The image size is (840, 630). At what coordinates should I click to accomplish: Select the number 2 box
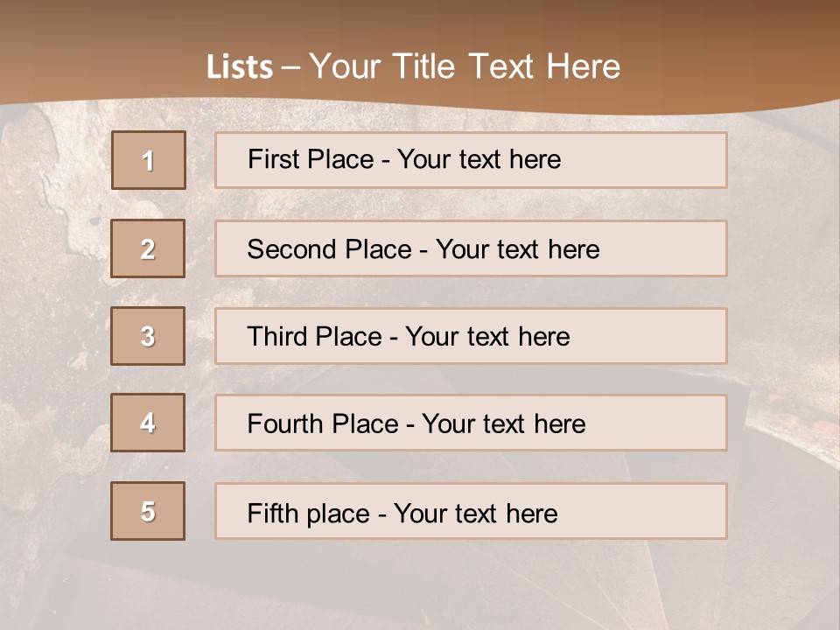[x=149, y=248]
